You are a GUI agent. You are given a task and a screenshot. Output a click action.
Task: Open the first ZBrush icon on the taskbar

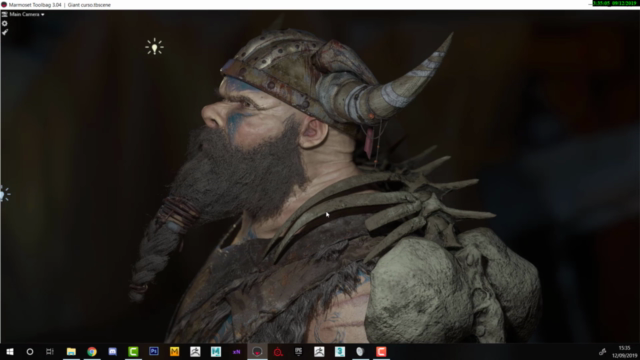pos(195,351)
